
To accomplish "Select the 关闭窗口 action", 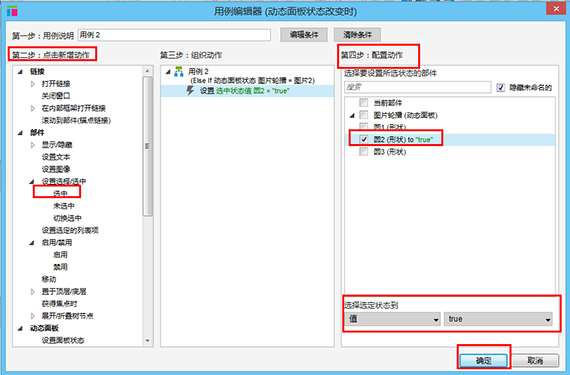I will click(x=56, y=96).
